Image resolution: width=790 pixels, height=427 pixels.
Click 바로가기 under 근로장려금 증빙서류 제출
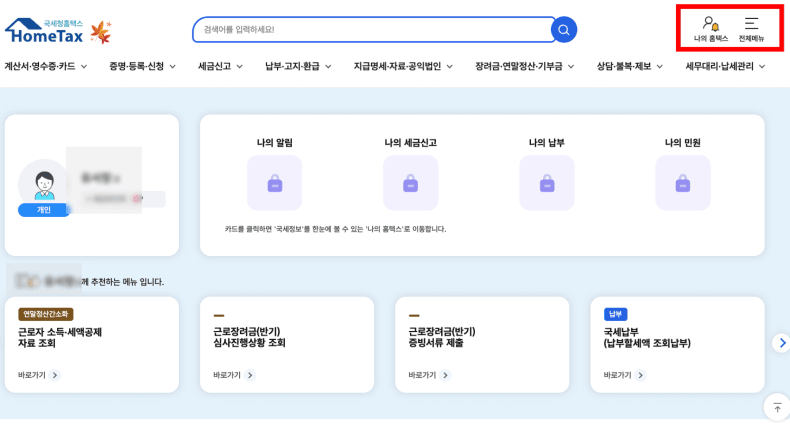(x=422, y=375)
